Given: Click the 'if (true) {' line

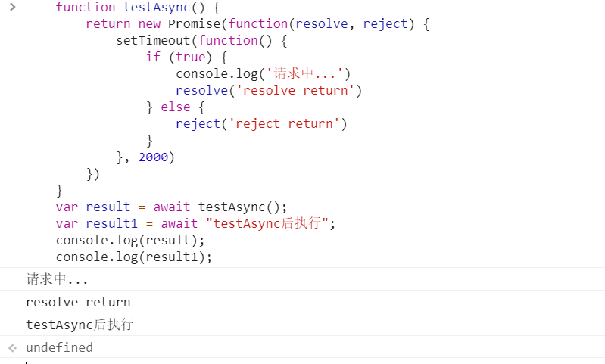Looking at the screenshot, I should 186,57.
